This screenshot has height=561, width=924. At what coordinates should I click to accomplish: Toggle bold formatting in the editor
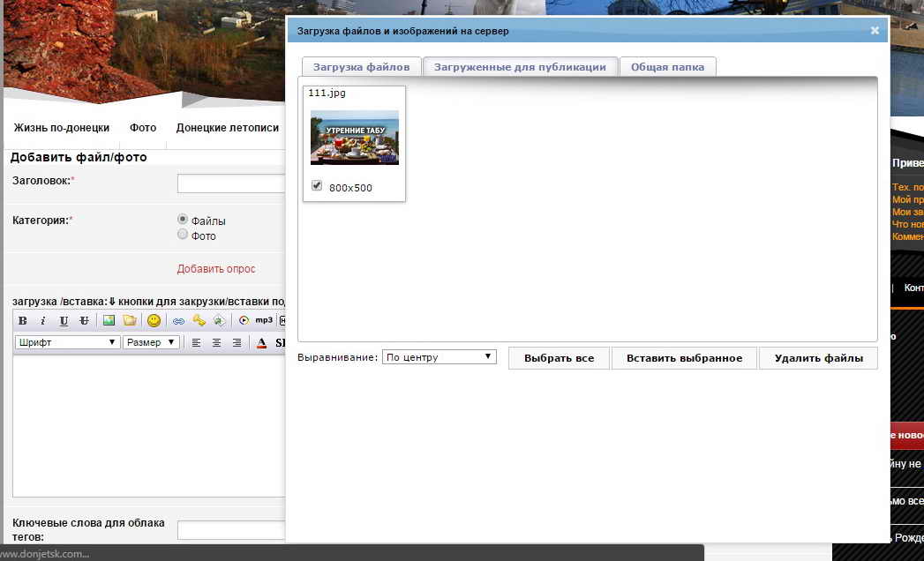(x=23, y=320)
